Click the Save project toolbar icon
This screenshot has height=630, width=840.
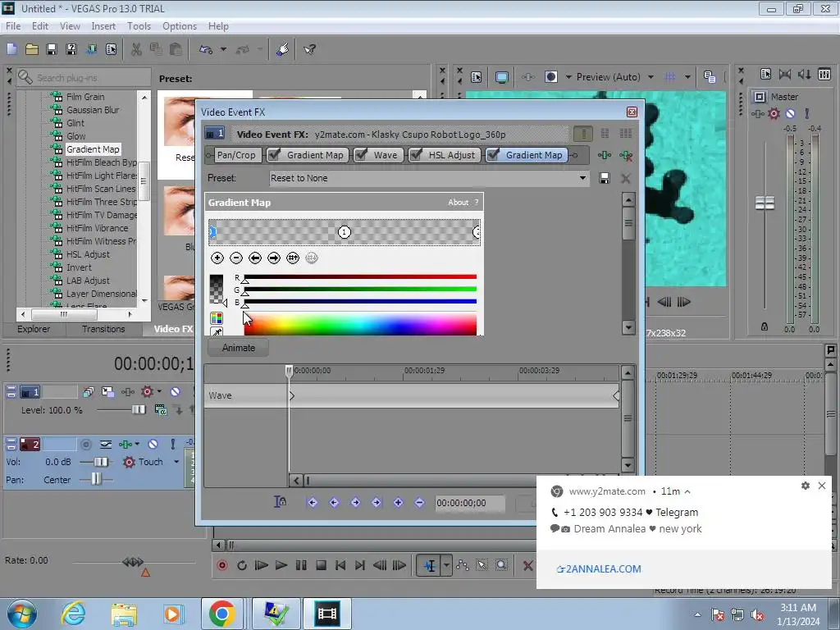(52, 49)
